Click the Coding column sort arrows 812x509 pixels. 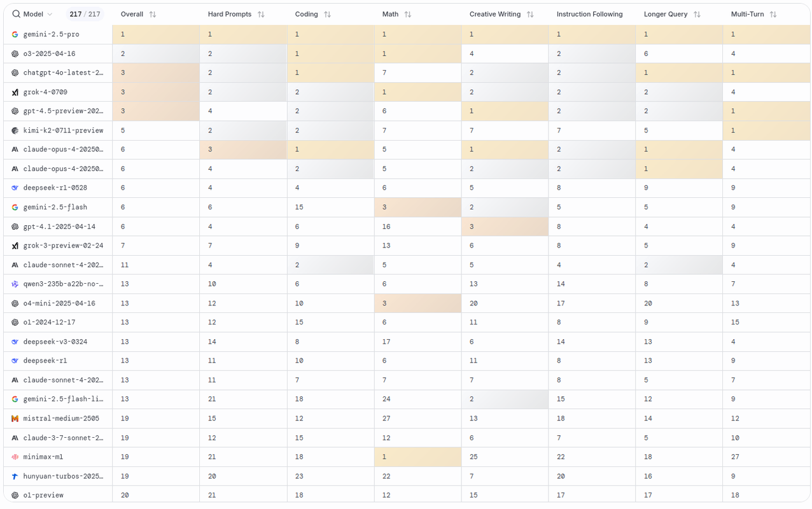click(327, 14)
